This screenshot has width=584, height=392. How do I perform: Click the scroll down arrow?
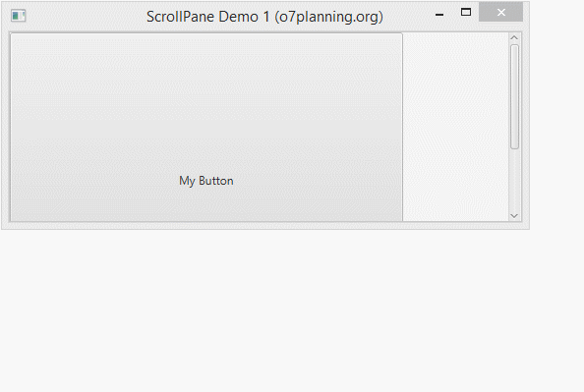514,216
